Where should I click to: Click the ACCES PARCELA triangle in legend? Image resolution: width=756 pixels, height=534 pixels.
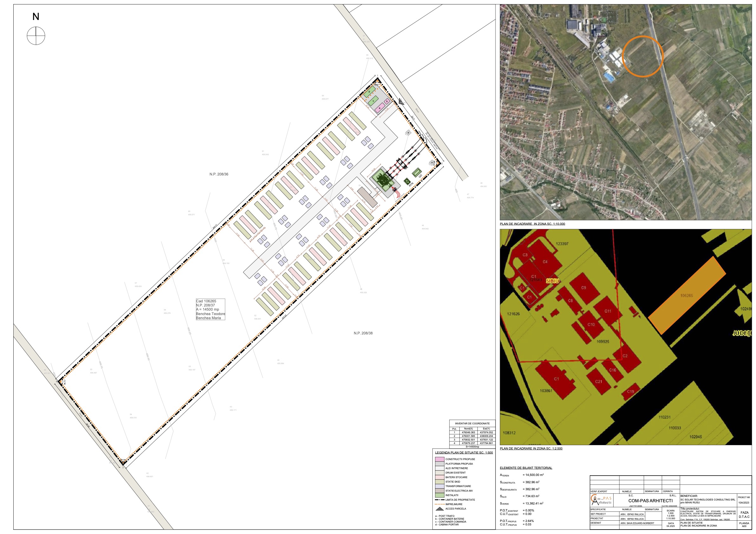click(x=440, y=509)
